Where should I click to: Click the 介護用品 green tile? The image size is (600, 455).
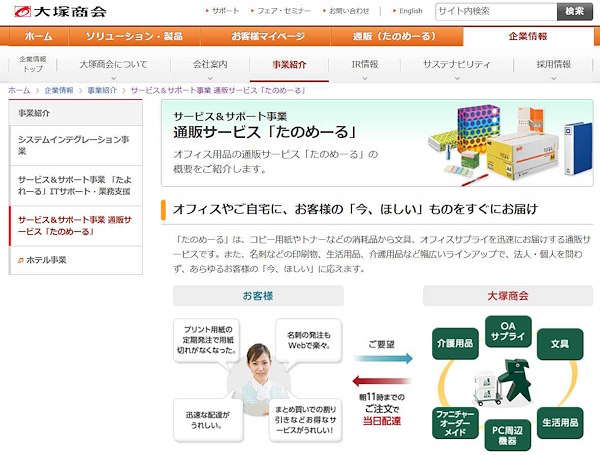pos(455,343)
